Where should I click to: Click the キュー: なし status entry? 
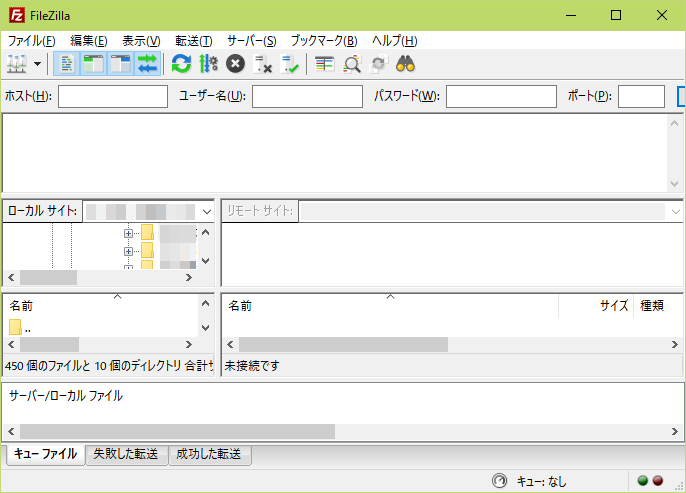(x=542, y=482)
